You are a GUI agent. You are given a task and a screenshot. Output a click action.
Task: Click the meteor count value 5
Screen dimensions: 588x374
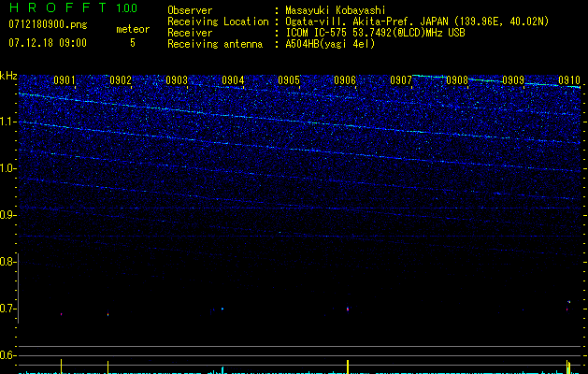tap(132, 43)
